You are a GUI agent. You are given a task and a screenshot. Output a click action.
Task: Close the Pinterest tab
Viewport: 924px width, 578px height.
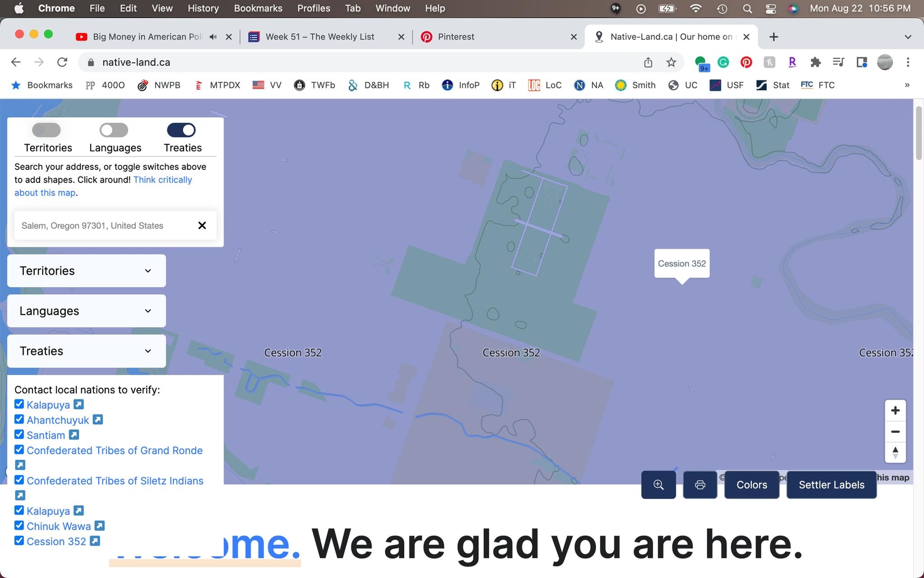573,36
